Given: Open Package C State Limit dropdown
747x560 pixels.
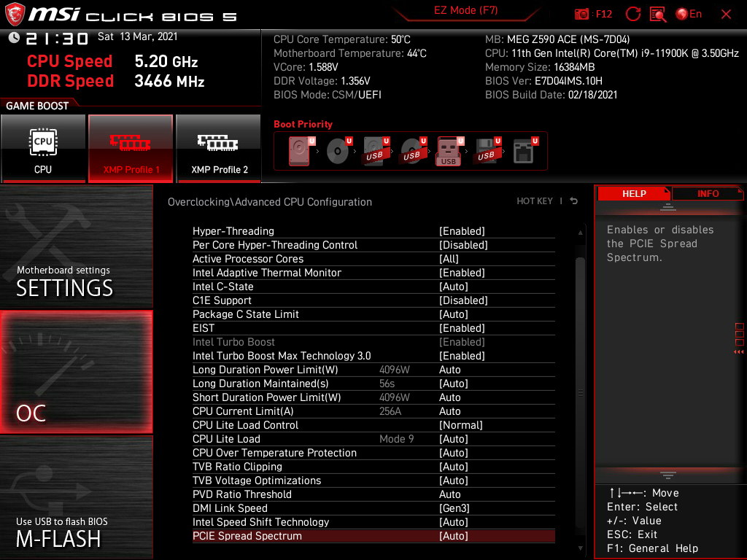Looking at the screenshot, I should [x=373, y=314].
